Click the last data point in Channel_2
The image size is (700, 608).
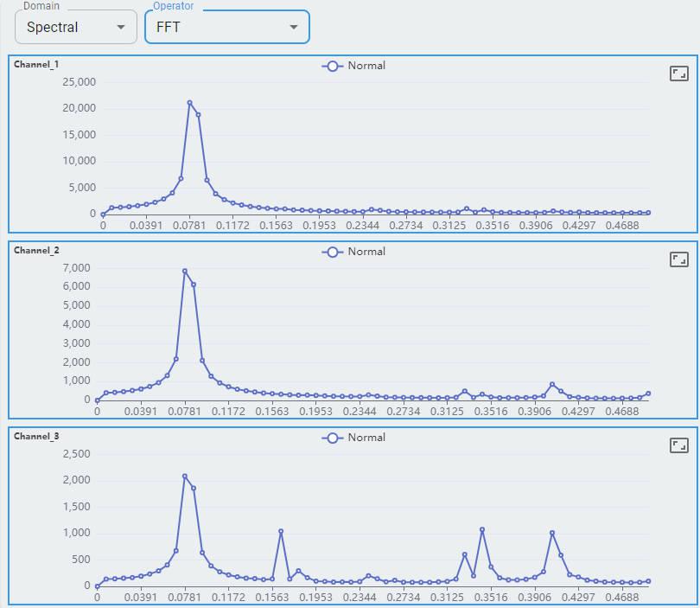click(x=648, y=394)
